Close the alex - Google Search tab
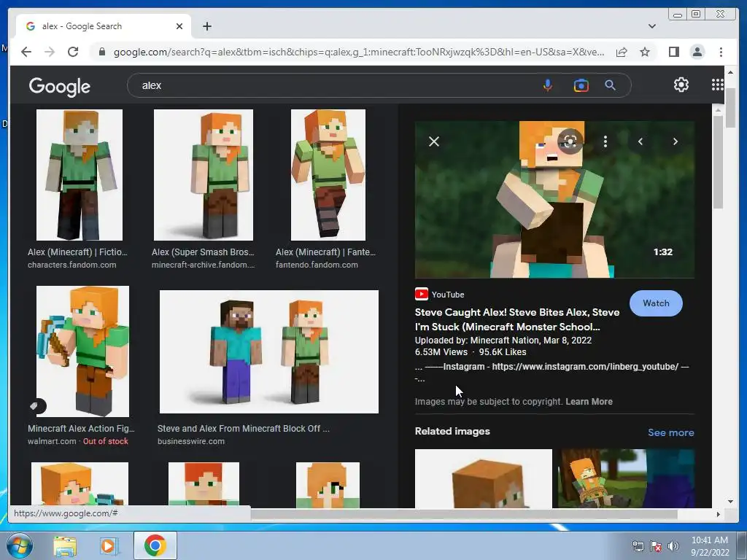Screen dimensions: 747x560 179,26
